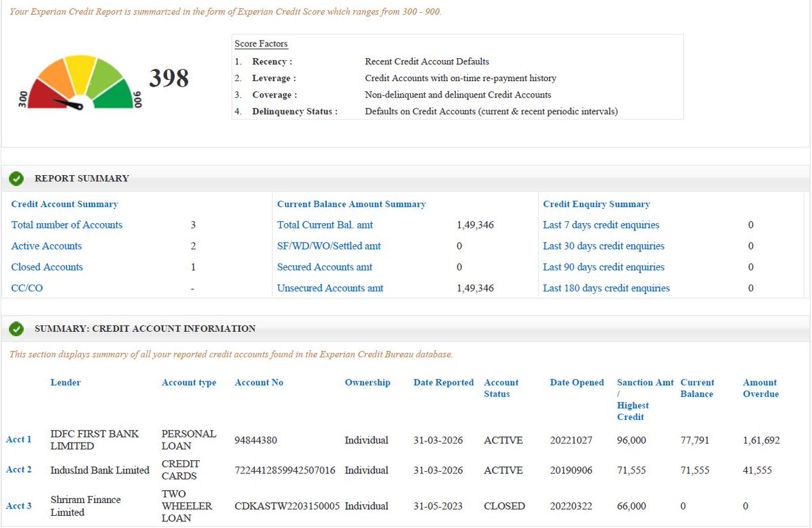
Task: Select the Current Balance Amount Summary header
Action: [x=351, y=203]
